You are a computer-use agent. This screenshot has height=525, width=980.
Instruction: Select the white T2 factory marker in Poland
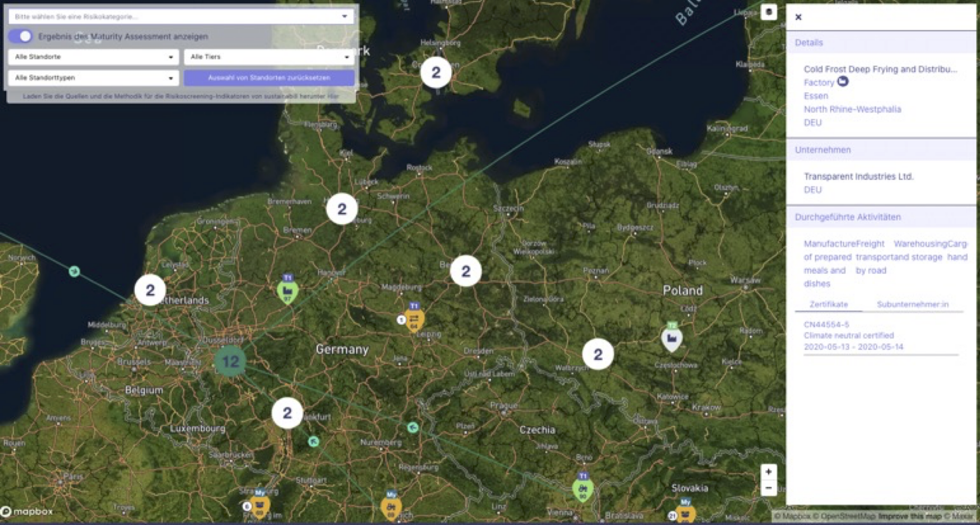point(672,339)
